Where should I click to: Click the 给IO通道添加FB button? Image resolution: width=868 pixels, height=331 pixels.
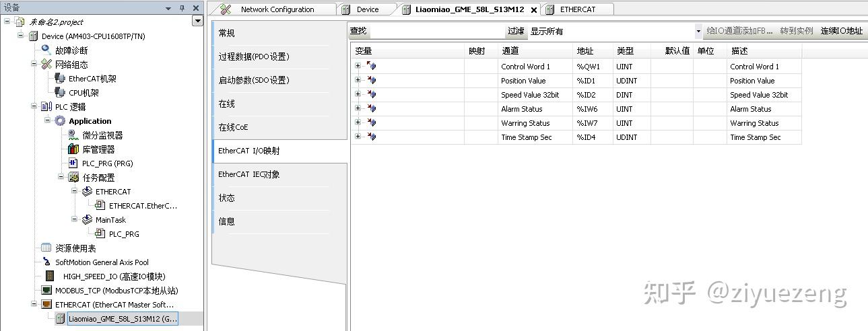pos(739,31)
